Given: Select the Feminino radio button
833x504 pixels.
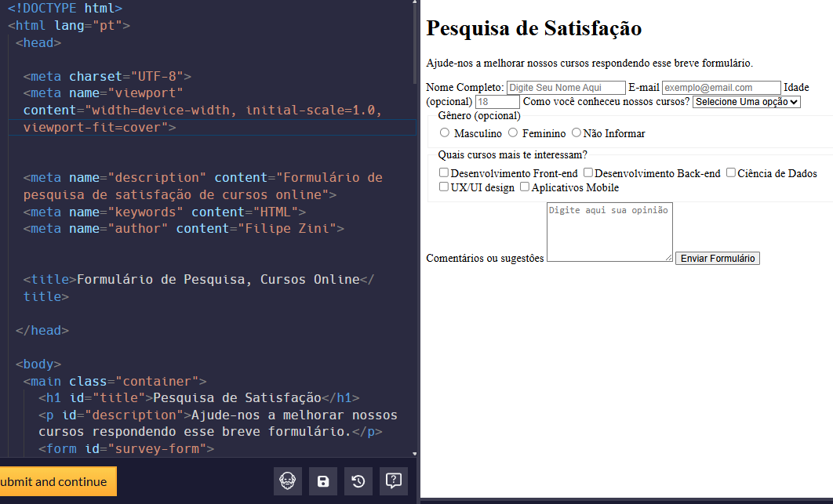Looking at the screenshot, I should (x=513, y=132).
